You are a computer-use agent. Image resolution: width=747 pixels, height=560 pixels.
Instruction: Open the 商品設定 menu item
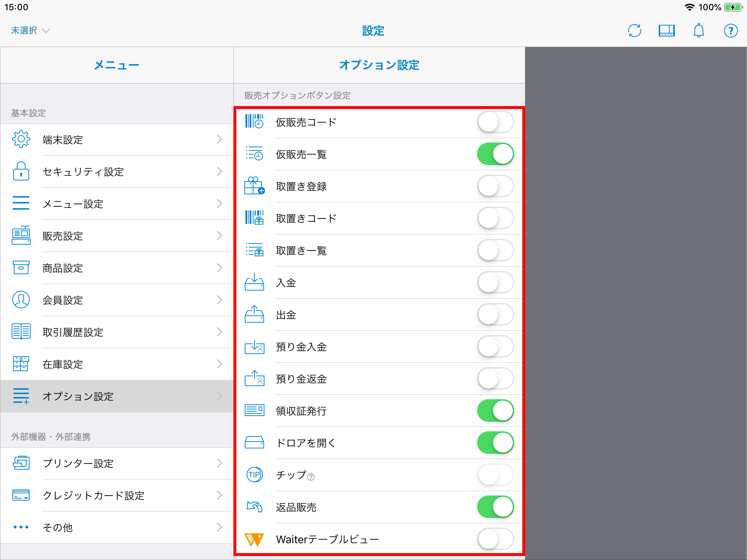click(63, 268)
